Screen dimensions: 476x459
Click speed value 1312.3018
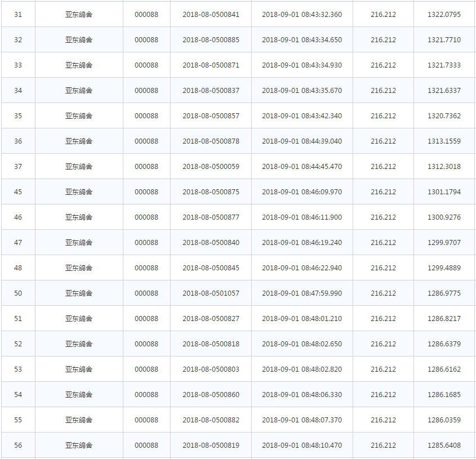444,166
